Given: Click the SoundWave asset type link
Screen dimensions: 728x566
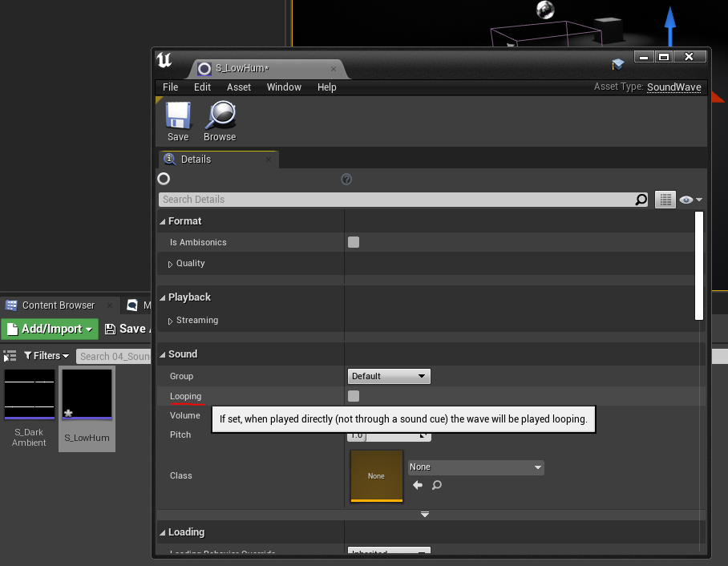Looking at the screenshot, I should [673, 87].
